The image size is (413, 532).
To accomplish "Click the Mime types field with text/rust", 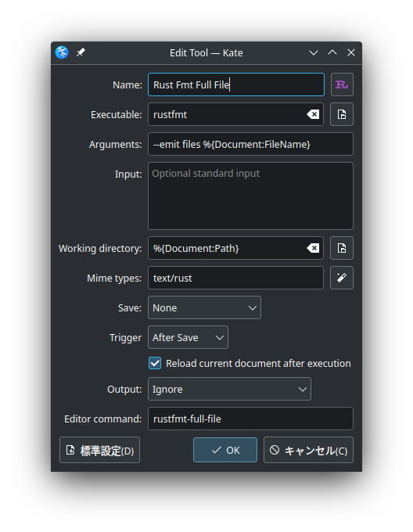I will [235, 278].
